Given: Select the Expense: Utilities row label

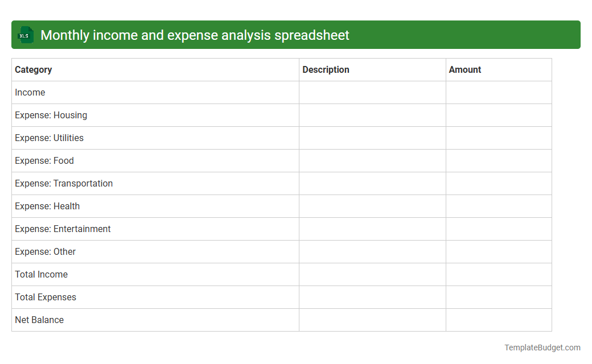Looking at the screenshot, I should tap(49, 138).
